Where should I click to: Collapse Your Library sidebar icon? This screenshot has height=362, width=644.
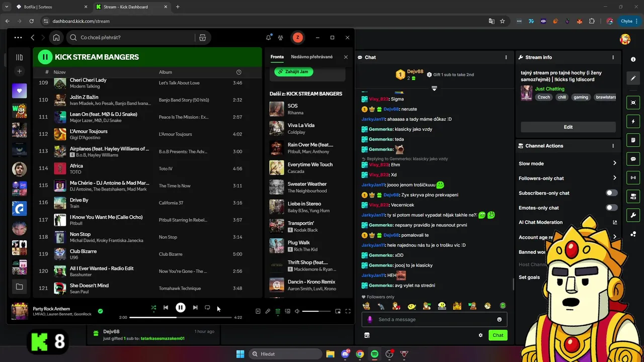coord(19,57)
